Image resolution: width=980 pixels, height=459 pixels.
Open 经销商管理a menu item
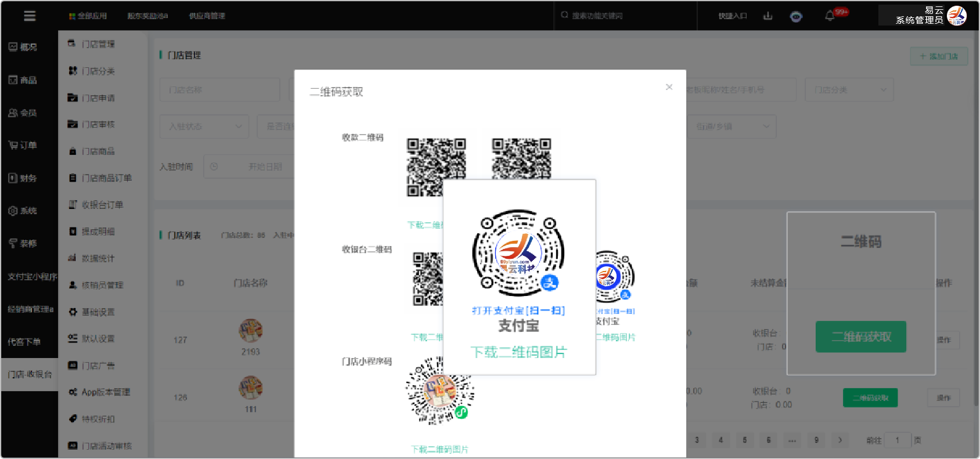31,309
